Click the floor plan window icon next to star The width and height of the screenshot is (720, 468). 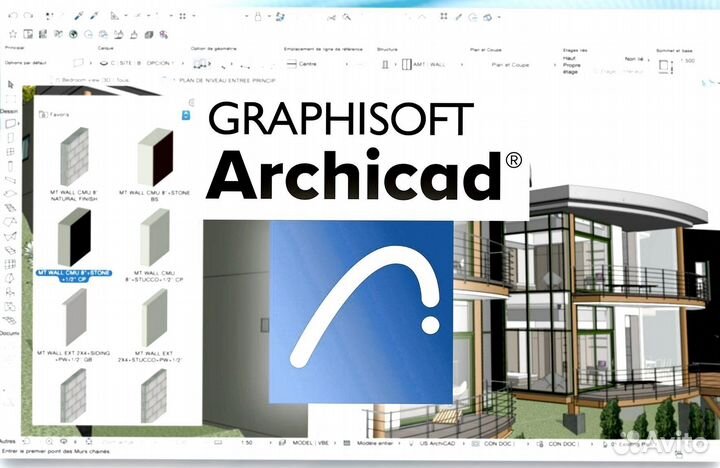[x=28, y=34]
